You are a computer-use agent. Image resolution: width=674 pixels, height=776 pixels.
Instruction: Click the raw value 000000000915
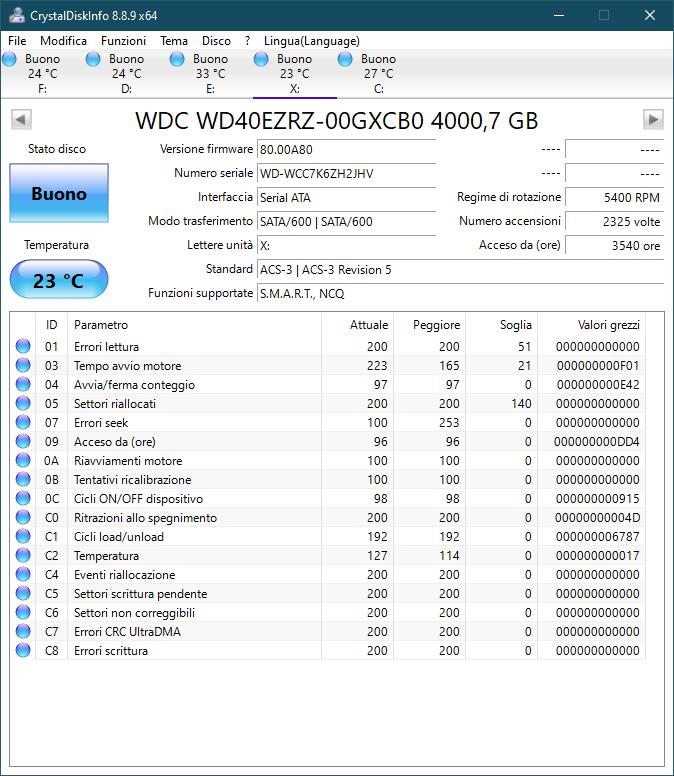click(597, 498)
